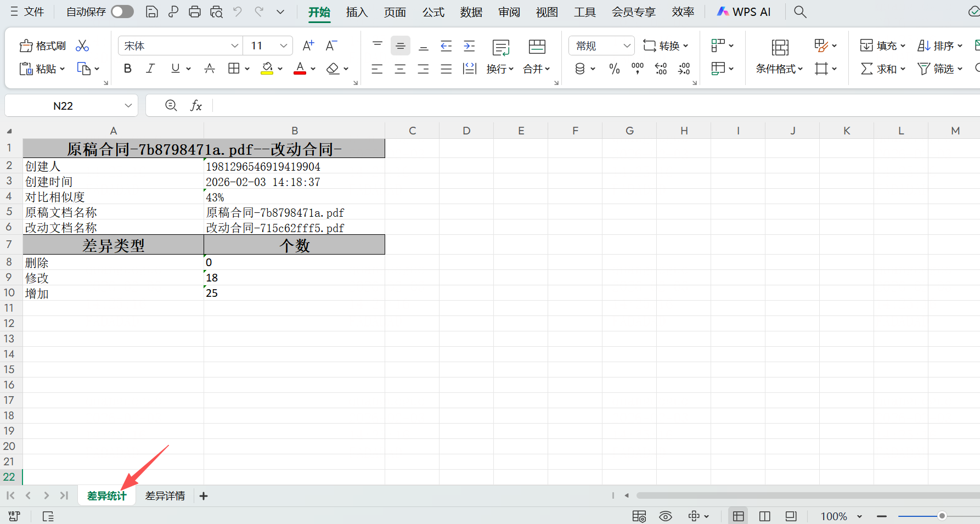Click the Redo arrow
Image resolution: width=980 pixels, height=524 pixels.
(x=259, y=12)
